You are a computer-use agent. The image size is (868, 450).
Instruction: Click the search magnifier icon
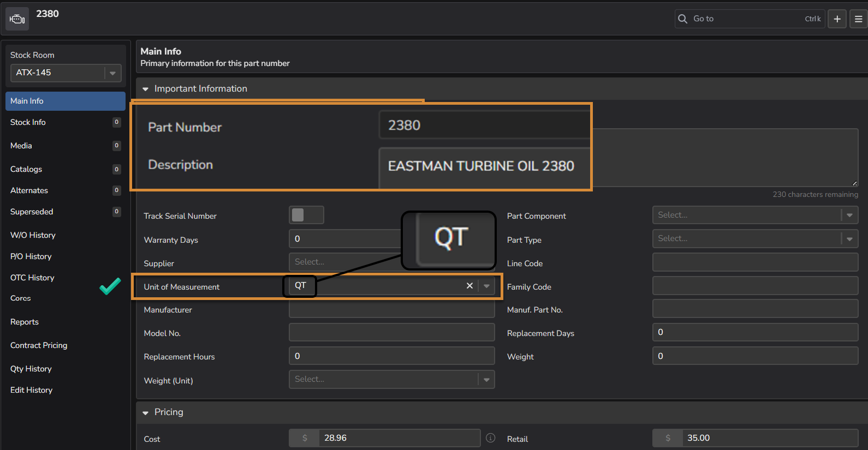pos(682,19)
